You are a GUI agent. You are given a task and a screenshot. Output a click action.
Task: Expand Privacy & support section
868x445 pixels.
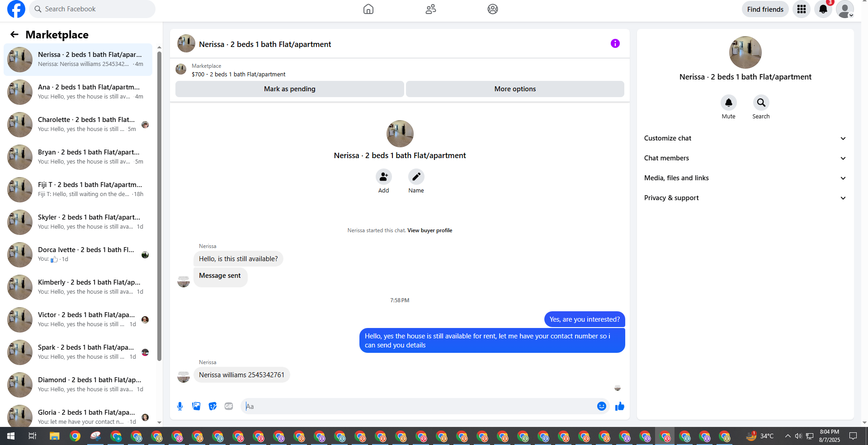coord(745,198)
